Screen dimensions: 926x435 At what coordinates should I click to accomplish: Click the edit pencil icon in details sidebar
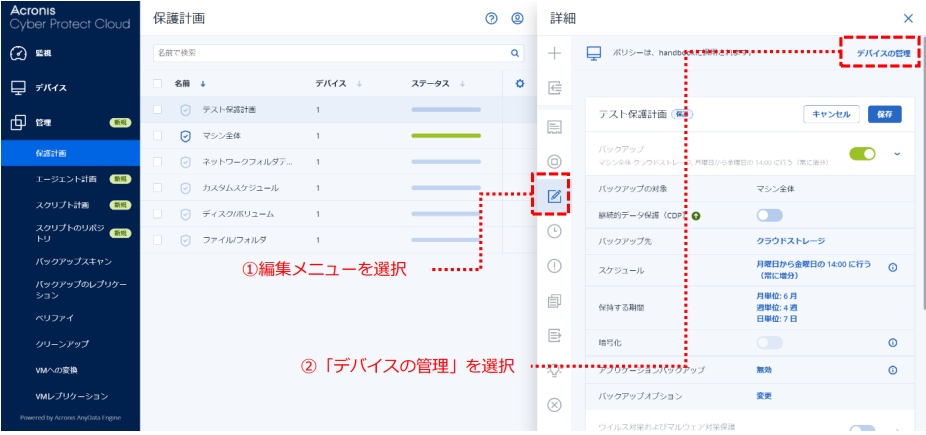click(554, 197)
